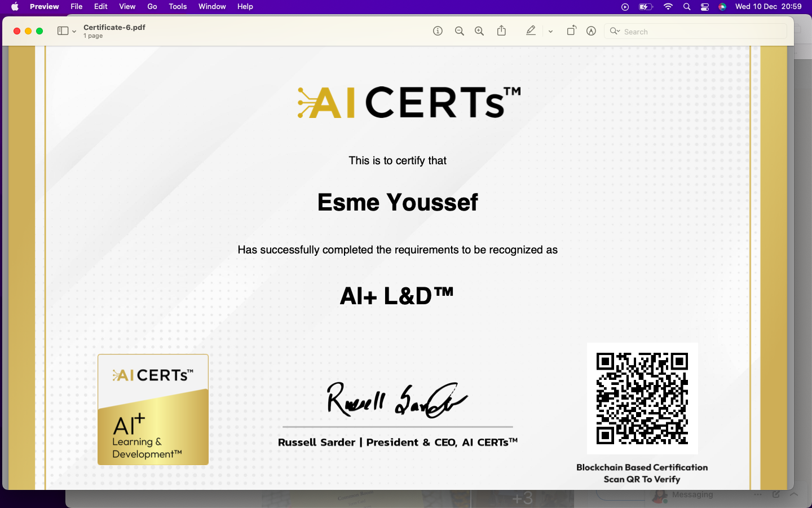
Task: Open the document info inspector
Action: click(x=438, y=31)
